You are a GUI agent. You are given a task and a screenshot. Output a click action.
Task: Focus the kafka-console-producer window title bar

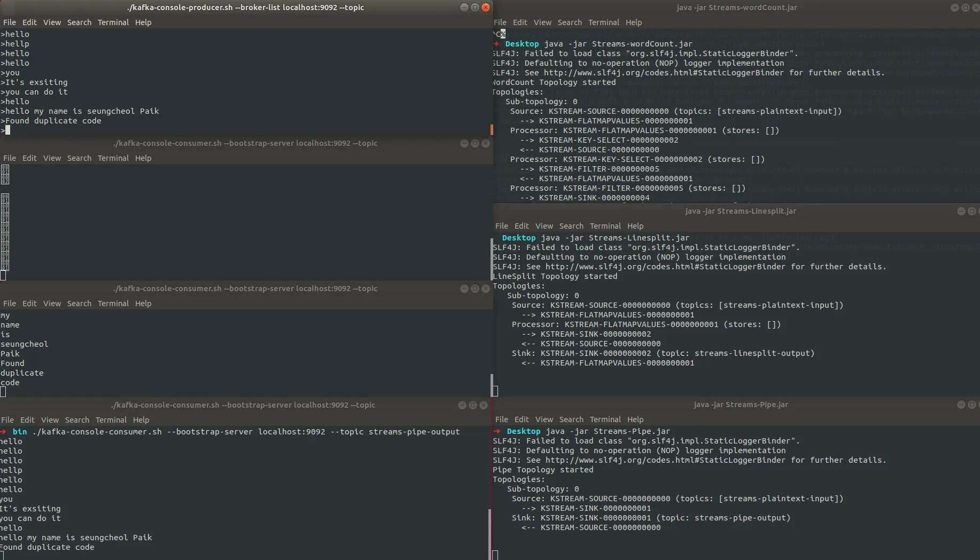(246, 7)
